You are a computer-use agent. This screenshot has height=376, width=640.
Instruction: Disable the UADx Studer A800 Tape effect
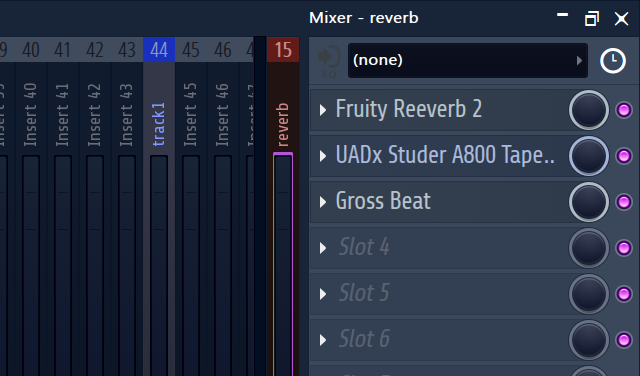[x=624, y=156]
